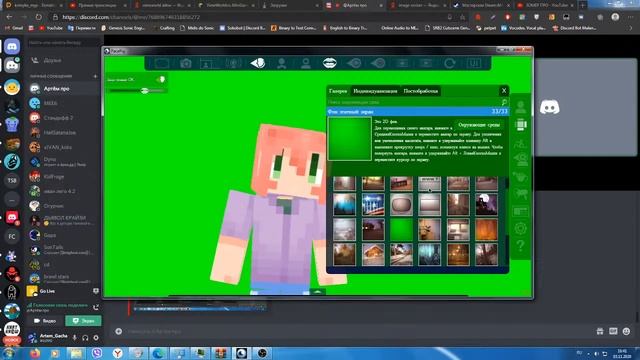
Task: Open Gmail bookmark
Action: (x=13, y=28)
